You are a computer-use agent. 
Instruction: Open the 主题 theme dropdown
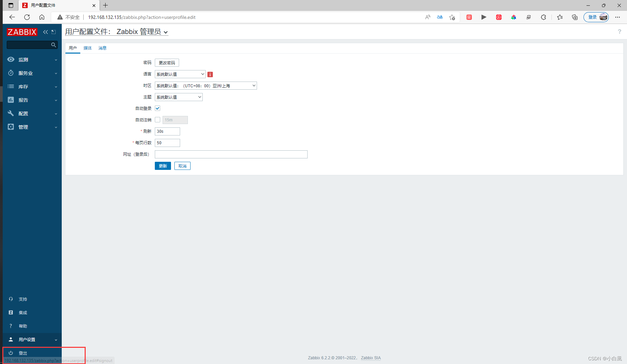pyautogui.click(x=179, y=97)
